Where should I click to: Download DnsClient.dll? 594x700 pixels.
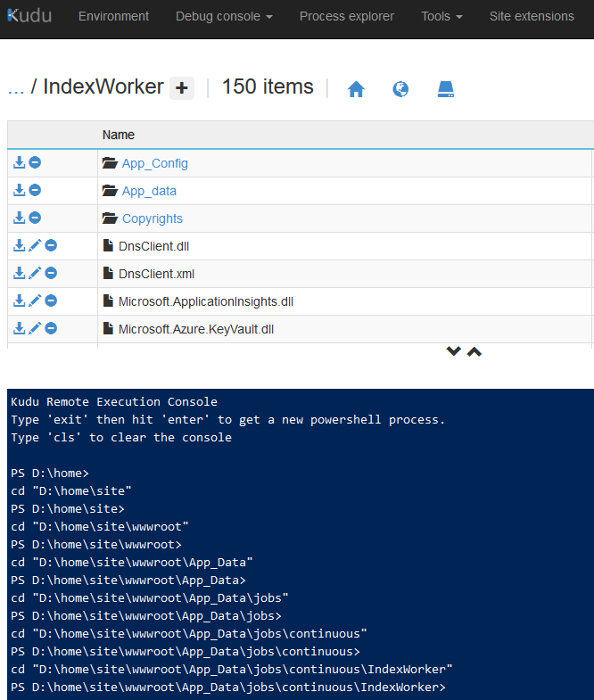(x=19, y=245)
